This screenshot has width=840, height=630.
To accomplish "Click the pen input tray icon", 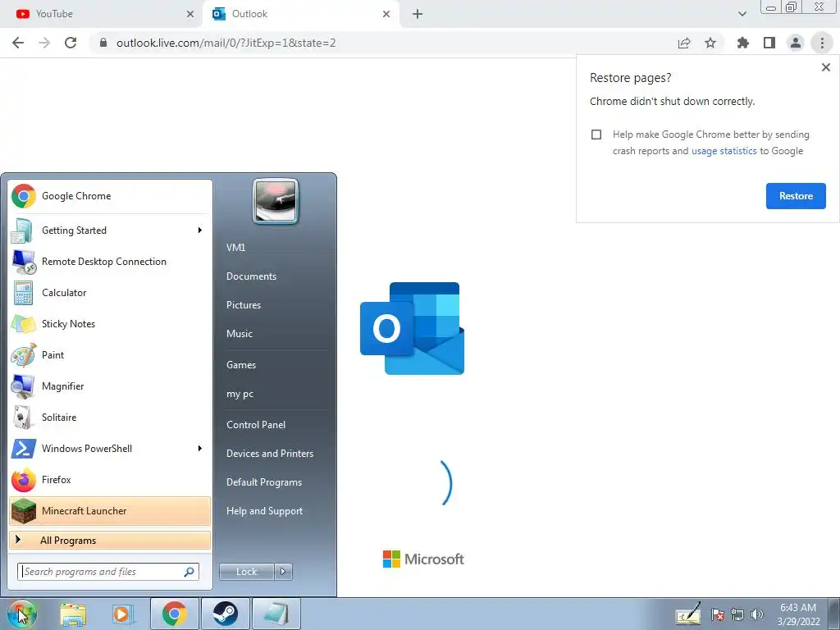I will pyautogui.click(x=688, y=614).
